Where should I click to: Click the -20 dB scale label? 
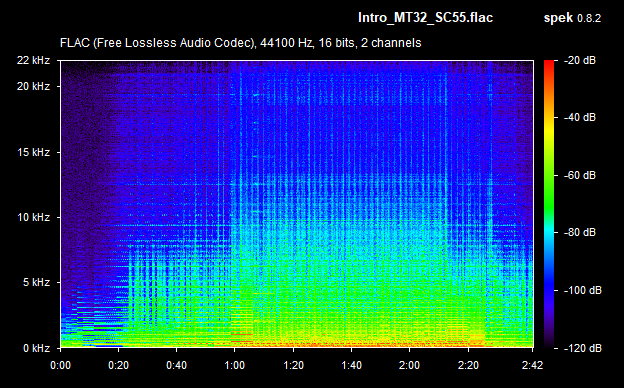[x=580, y=60]
